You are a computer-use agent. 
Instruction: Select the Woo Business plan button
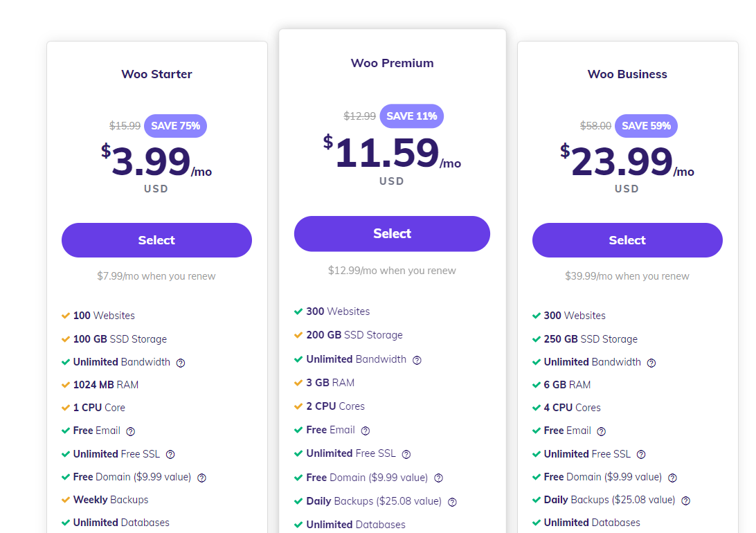coord(627,240)
